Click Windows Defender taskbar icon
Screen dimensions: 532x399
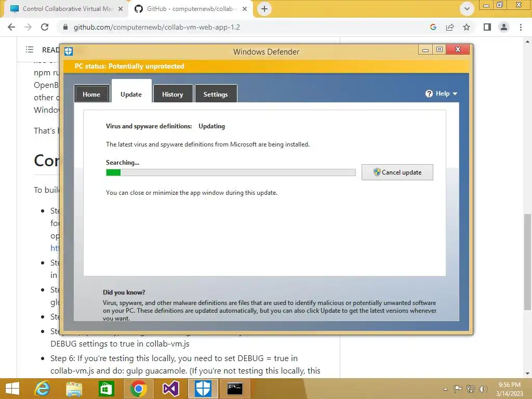click(x=203, y=389)
